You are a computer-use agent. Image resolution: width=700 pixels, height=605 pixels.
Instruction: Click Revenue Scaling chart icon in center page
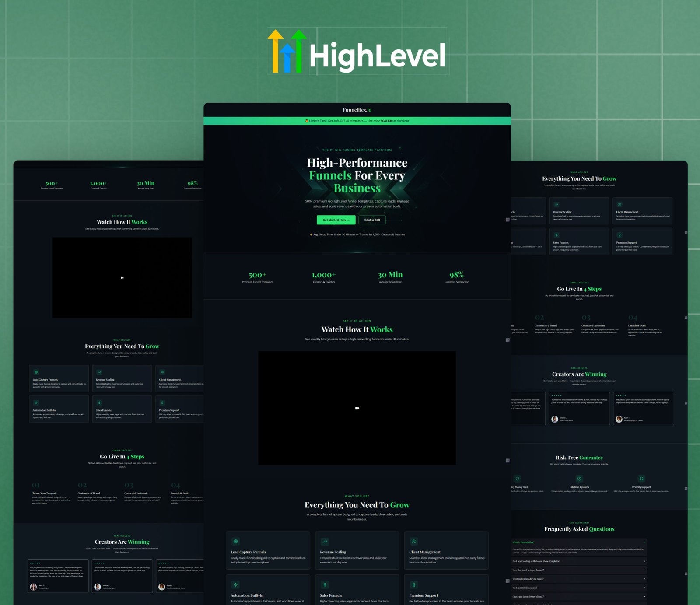pos(325,542)
